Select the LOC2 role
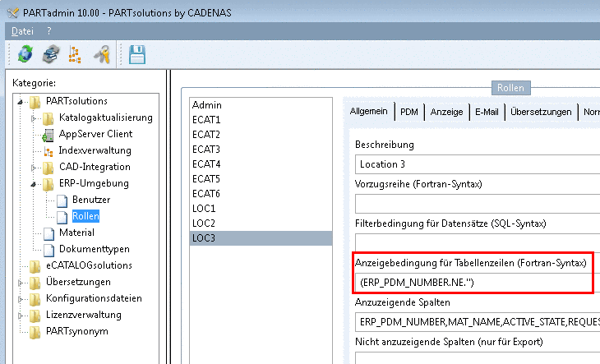 261,223
